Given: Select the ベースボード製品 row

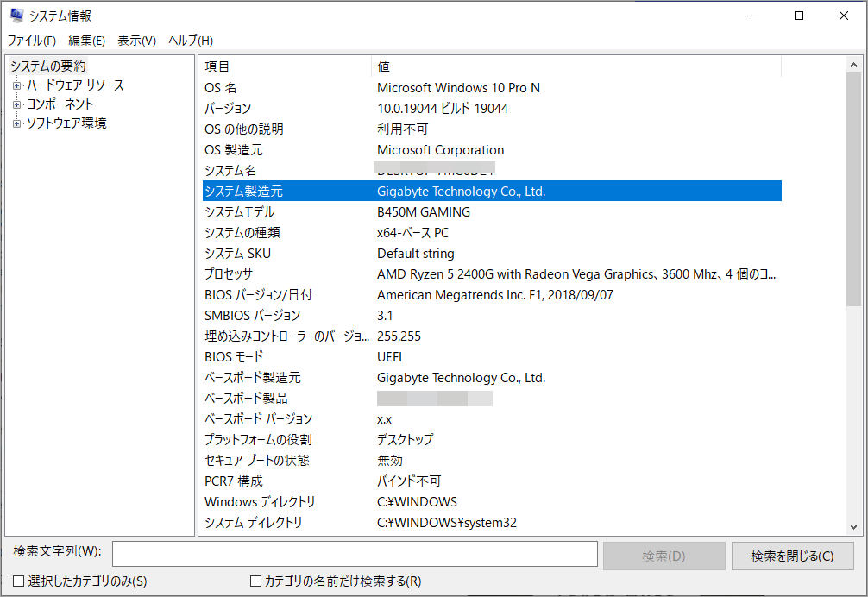Looking at the screenshot, I should click(x=492, y=399).
